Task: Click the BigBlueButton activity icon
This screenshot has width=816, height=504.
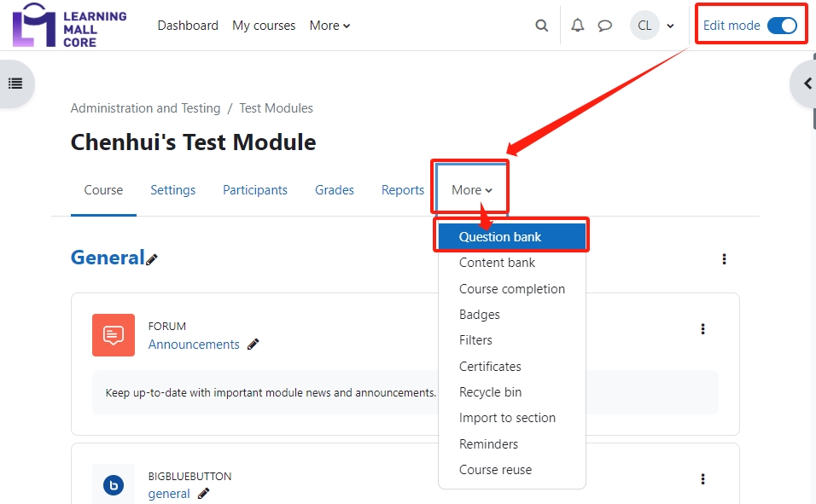Action: coord(113,485)
